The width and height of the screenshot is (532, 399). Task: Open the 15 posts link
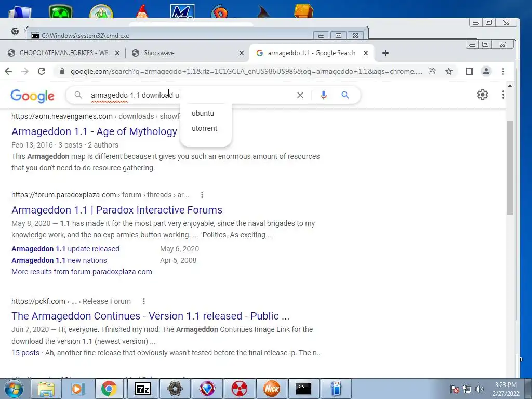[25, 353]
